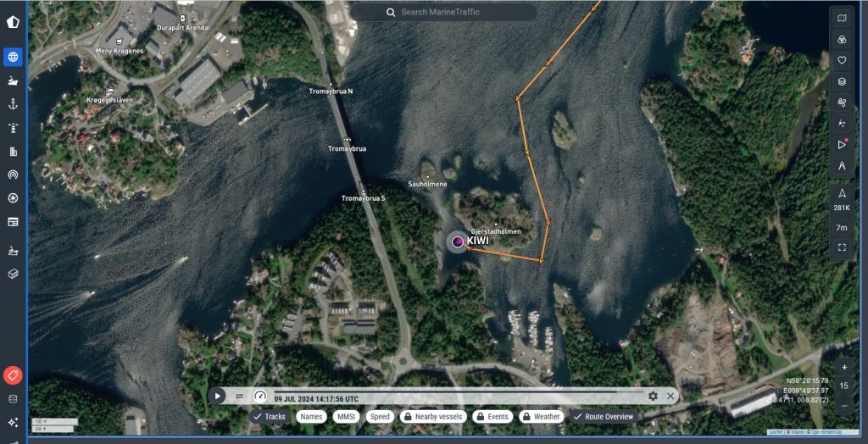Open playback settings gear icon

653,396
